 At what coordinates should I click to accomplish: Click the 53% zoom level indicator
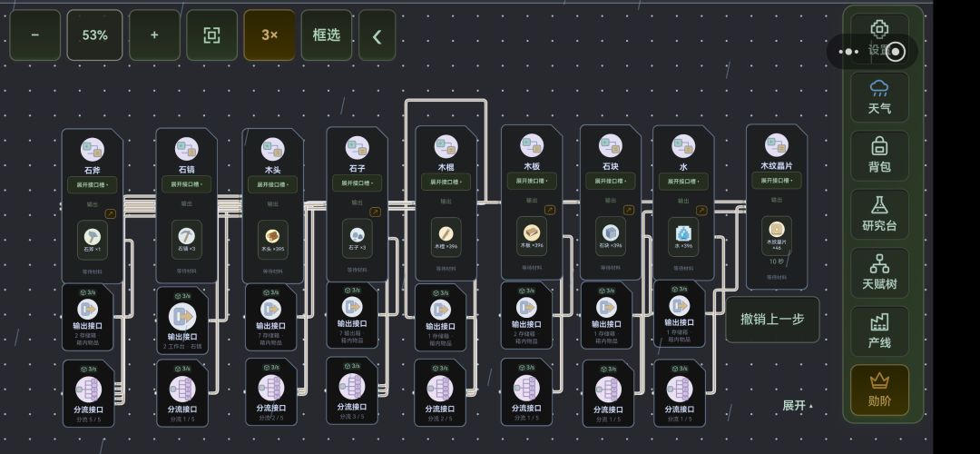click(x=95, y=35)
